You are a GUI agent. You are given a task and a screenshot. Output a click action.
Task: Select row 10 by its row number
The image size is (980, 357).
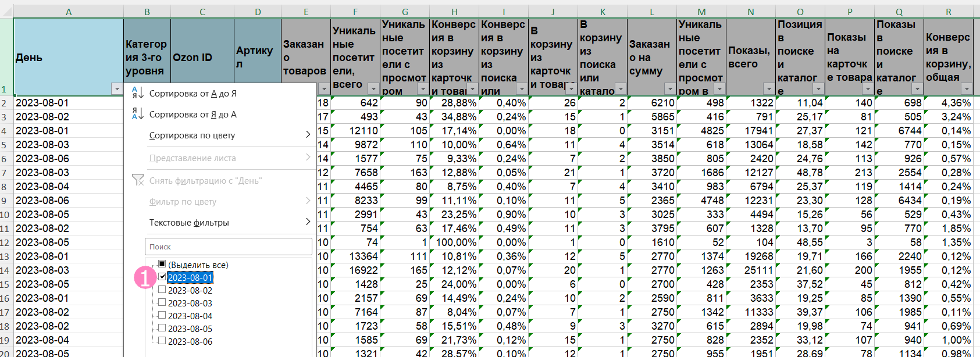pyautogui.click(x=5, y=215)
